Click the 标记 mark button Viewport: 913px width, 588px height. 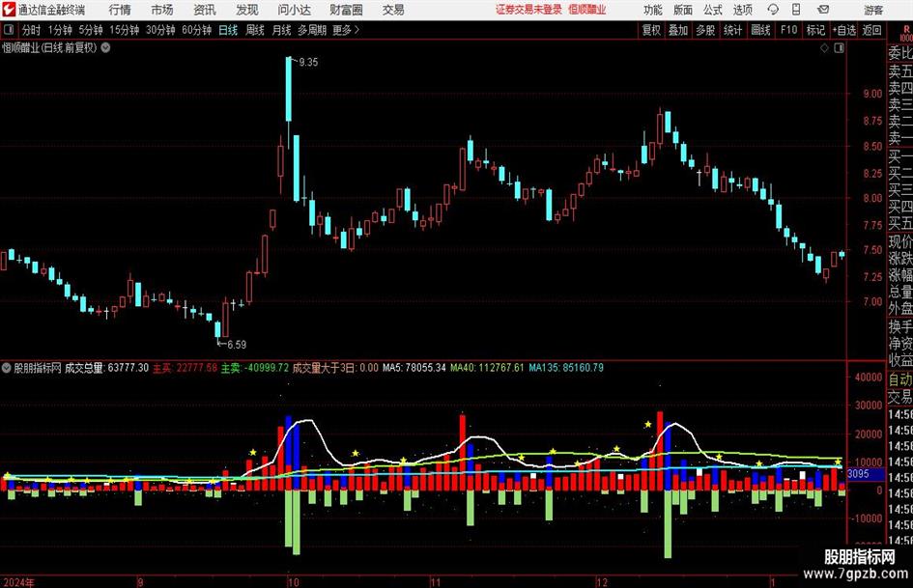(x=815, y=30)
